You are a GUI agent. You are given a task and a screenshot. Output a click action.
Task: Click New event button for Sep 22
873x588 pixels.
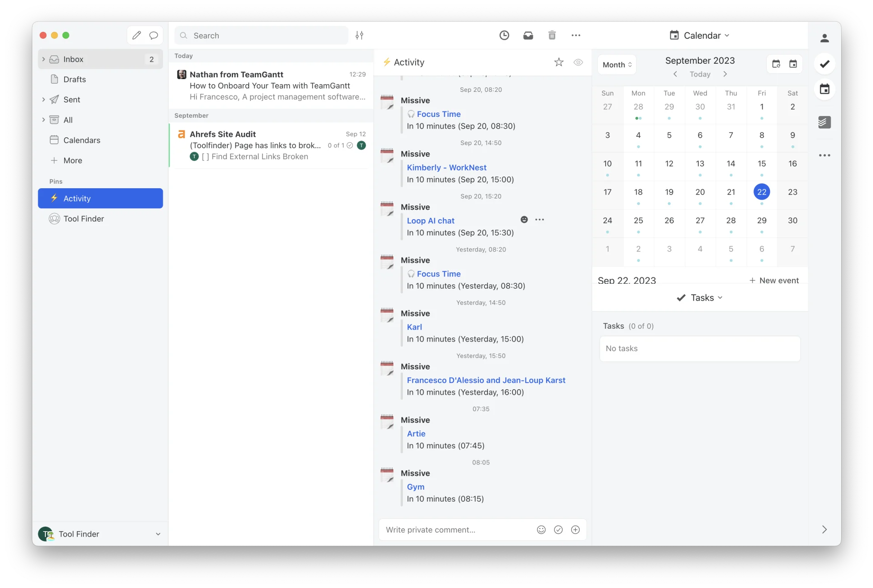click(x=774, y=280)
